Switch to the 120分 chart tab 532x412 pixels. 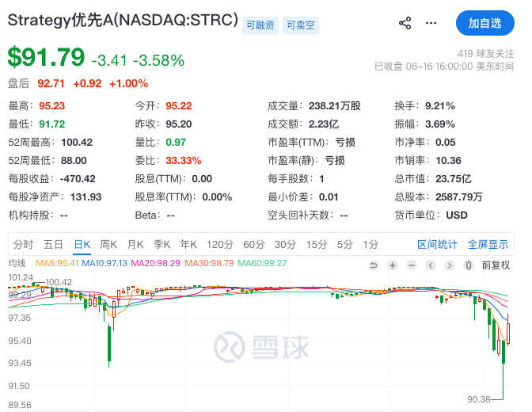pos(220,244)
